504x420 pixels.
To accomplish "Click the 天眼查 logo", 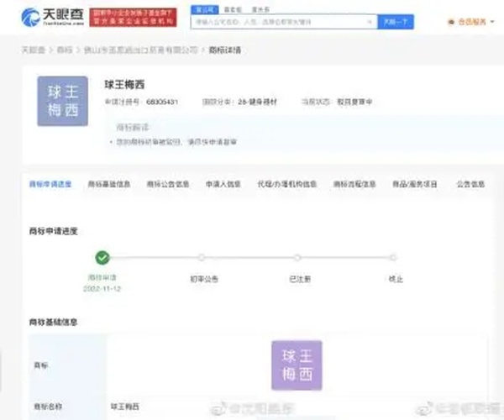I will (50, 16).
